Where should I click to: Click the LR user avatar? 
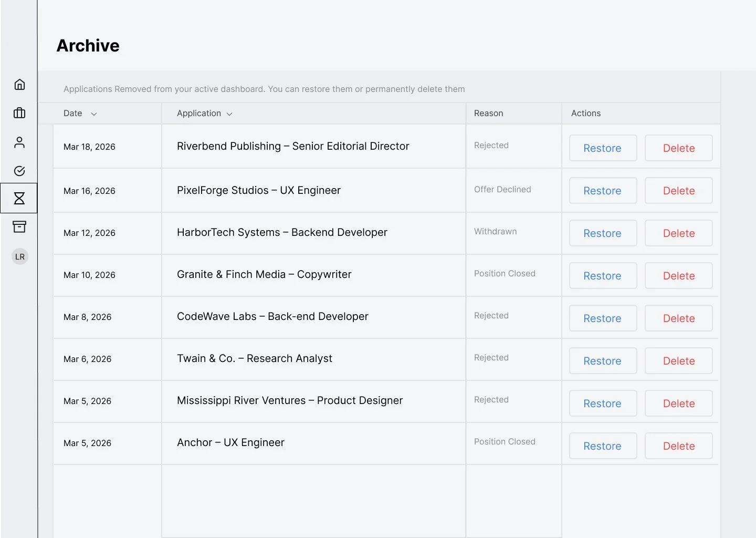click(20, 256)
